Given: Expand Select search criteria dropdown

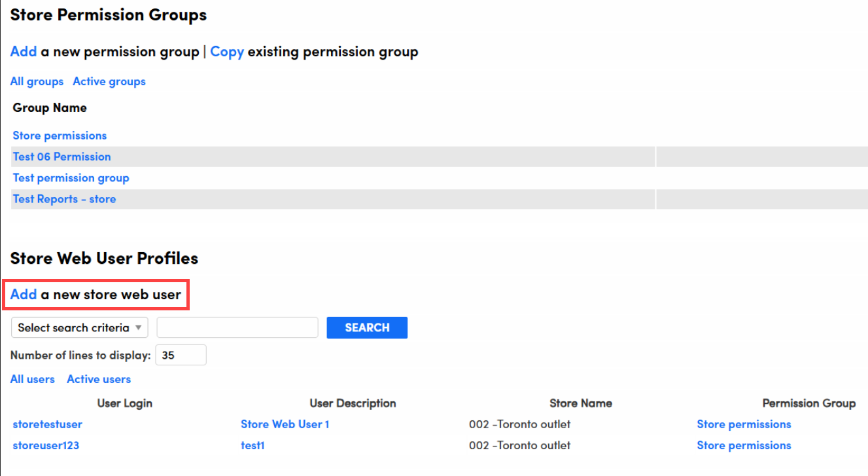Looking at the screenshot, I should point(80,327).
